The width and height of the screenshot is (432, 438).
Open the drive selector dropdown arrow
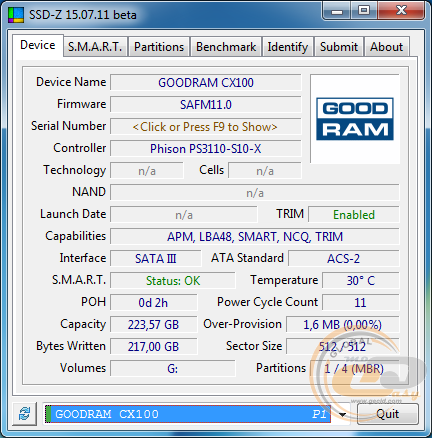coord(342,414)
